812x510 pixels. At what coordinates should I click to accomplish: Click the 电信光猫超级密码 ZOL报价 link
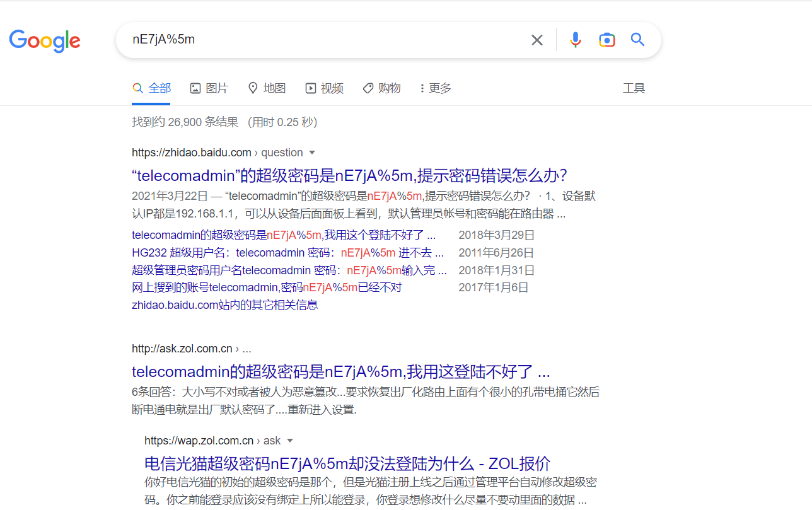tap(347, 463)
